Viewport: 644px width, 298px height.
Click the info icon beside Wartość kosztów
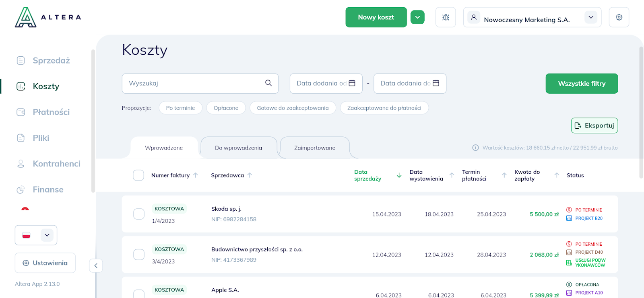[x=475, y=148]
